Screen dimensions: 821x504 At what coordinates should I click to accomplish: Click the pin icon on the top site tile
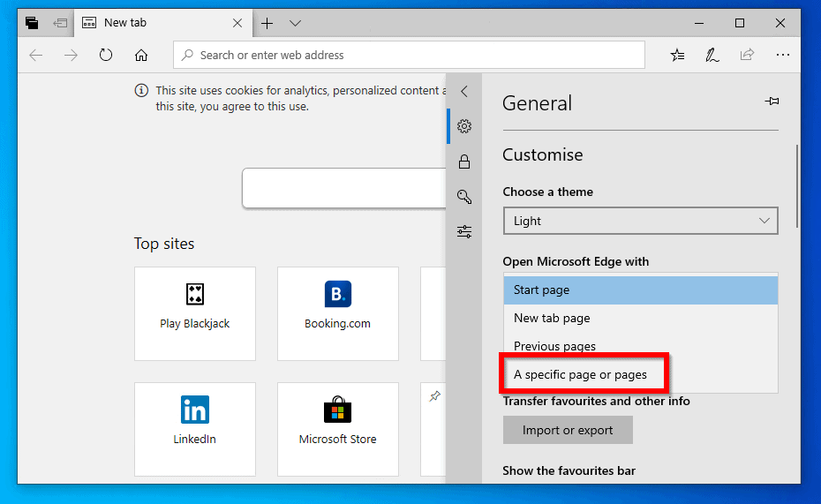click(x=434, y=396)
